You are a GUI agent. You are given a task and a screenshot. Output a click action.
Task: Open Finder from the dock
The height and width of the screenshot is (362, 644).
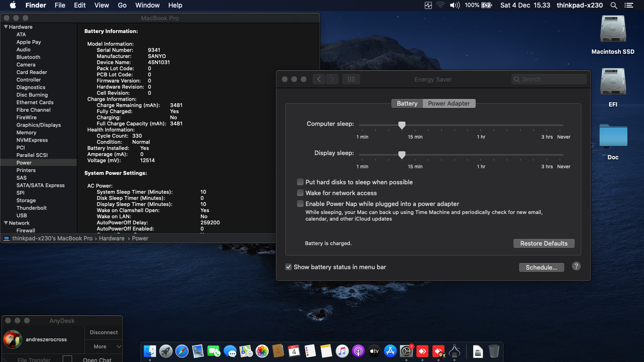(x=150, y=351)
